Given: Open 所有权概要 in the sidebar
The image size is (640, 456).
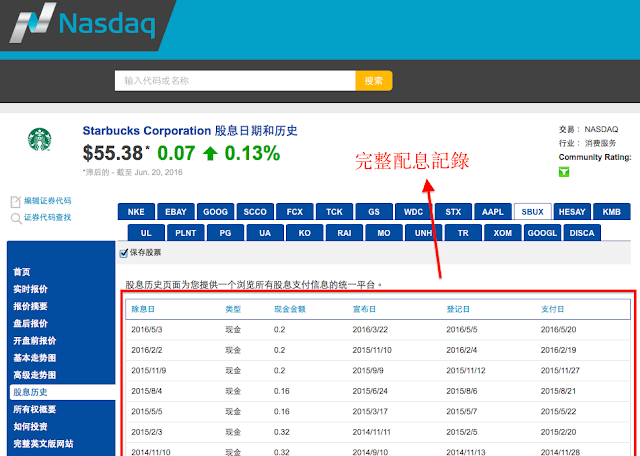Looking at the screenshot, I should pos(35,409).
